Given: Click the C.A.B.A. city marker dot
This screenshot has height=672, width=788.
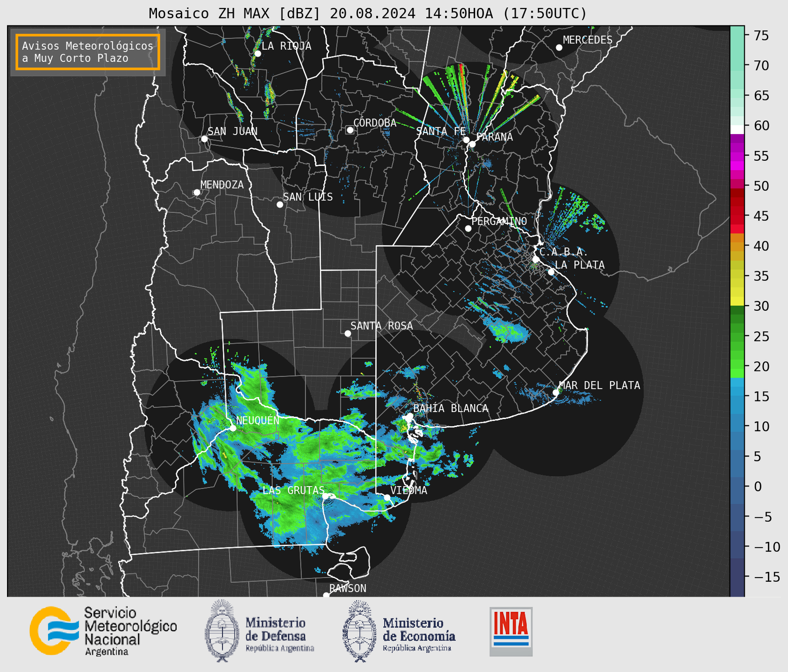Looking at the screenshot, I should 536,259.
